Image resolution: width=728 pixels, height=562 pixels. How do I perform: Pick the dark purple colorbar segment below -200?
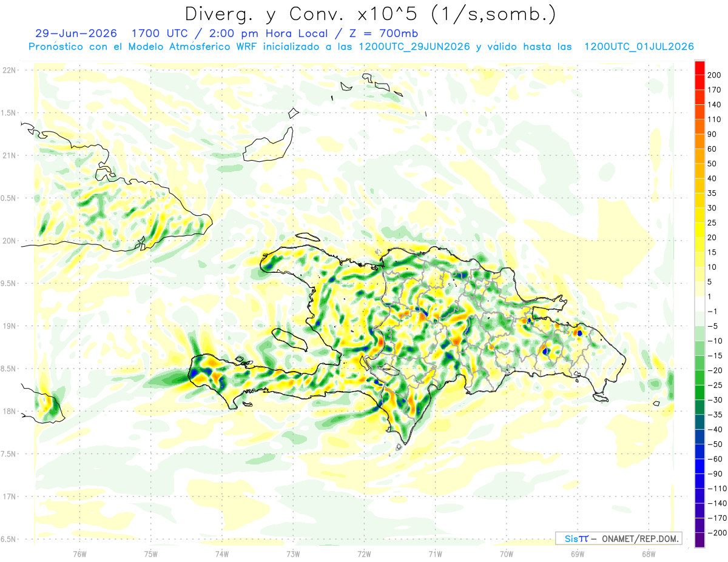[700, 540]
